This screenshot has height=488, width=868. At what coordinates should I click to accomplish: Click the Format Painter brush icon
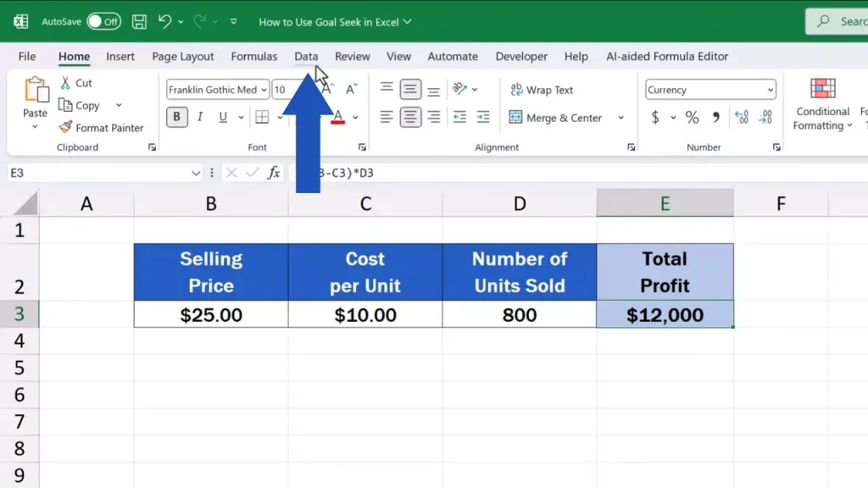click(65, 128)
